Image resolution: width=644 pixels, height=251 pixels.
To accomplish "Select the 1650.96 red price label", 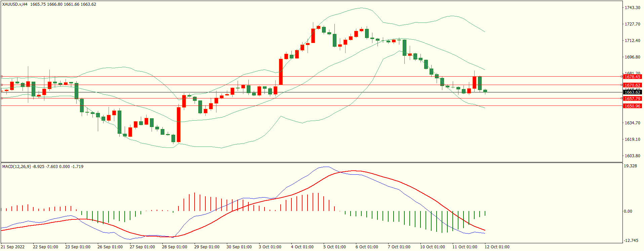I will click(632, 106).
